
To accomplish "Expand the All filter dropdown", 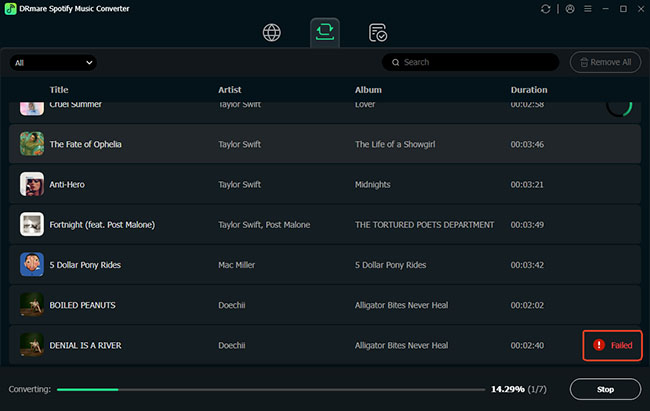I will tap(53, 63).
